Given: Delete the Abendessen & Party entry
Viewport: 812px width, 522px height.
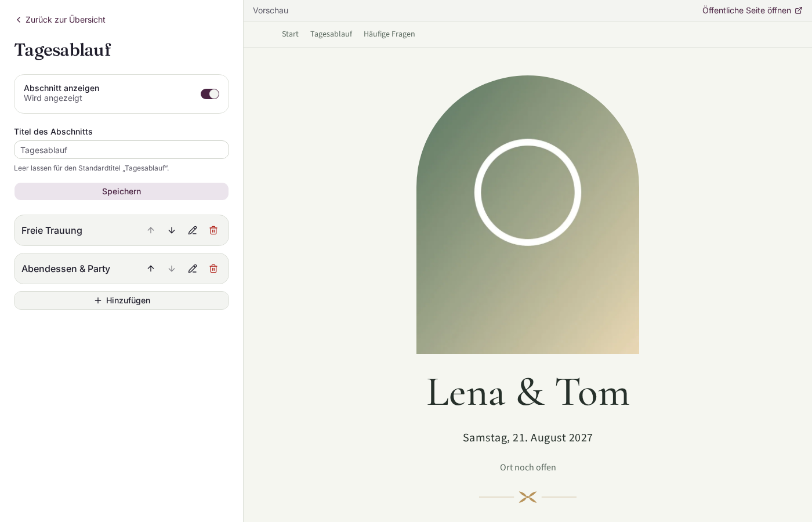Looking at the screenshot, I should [213, 269].
